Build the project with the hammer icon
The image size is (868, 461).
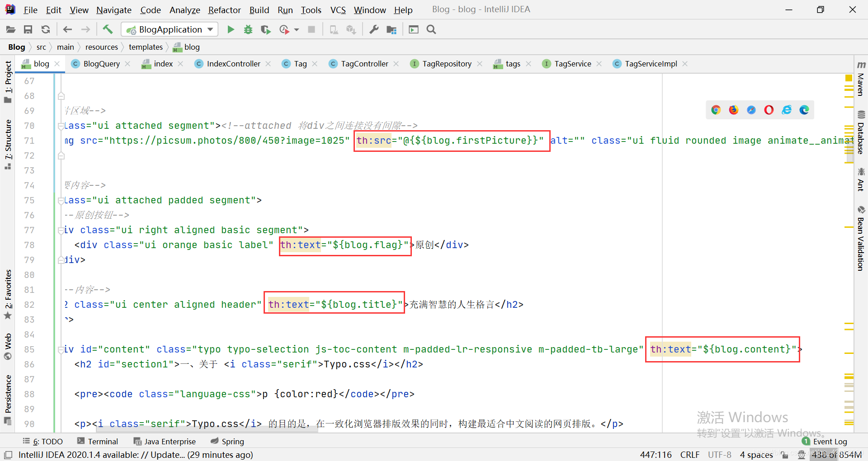pyautogui.click(x=108, y=30)
